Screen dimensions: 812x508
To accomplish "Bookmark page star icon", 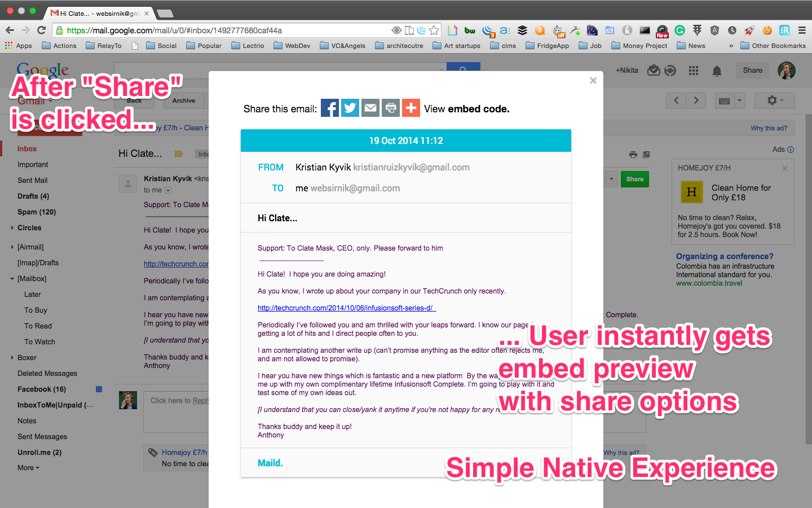I will pos(434,30).
